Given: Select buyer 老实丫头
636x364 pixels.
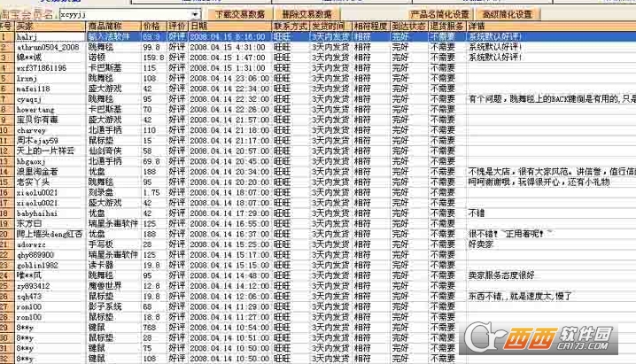Looking at the screenshot, I should click(34, 182).
